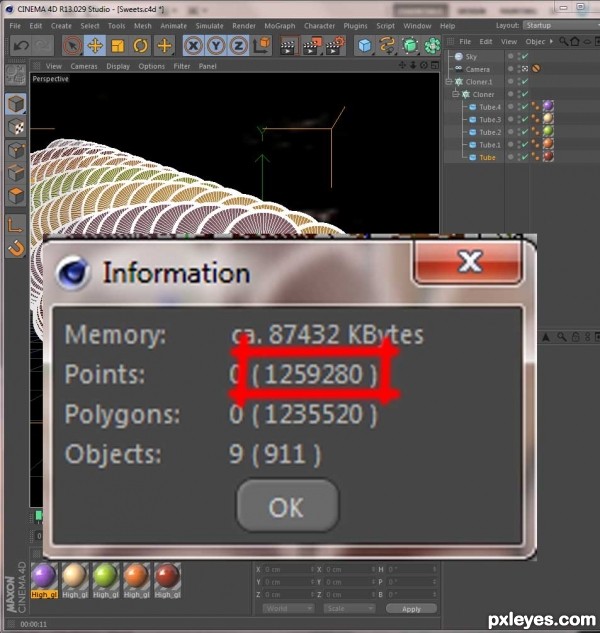Click the H rotation input field
600x633 pixels.
[411, 570]
